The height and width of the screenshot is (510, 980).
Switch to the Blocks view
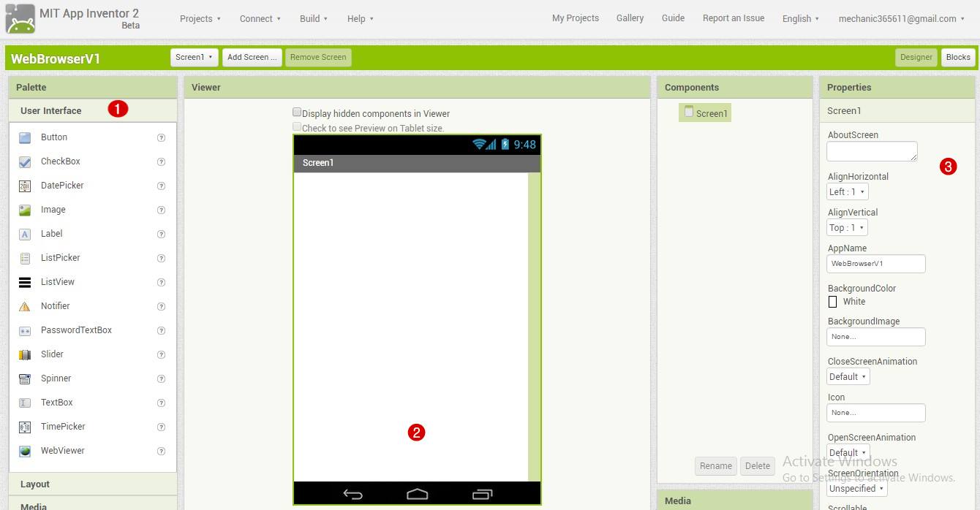coord(958,57)
